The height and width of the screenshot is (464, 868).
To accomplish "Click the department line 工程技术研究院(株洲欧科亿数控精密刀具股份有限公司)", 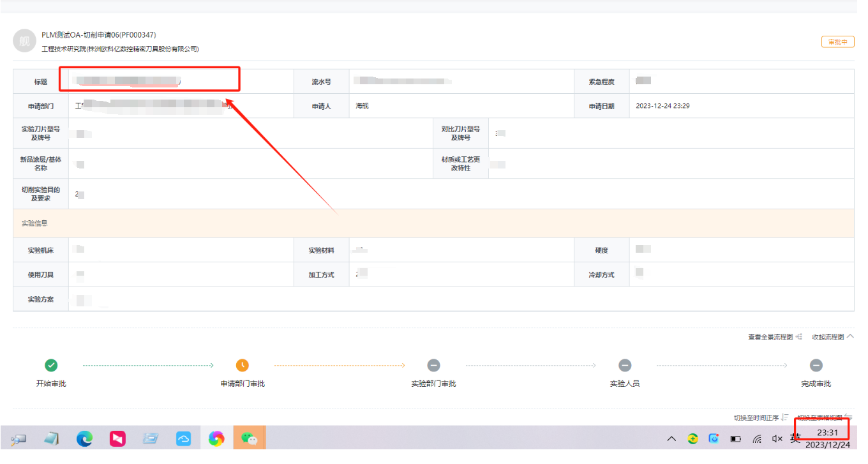I will click(120, 49).
